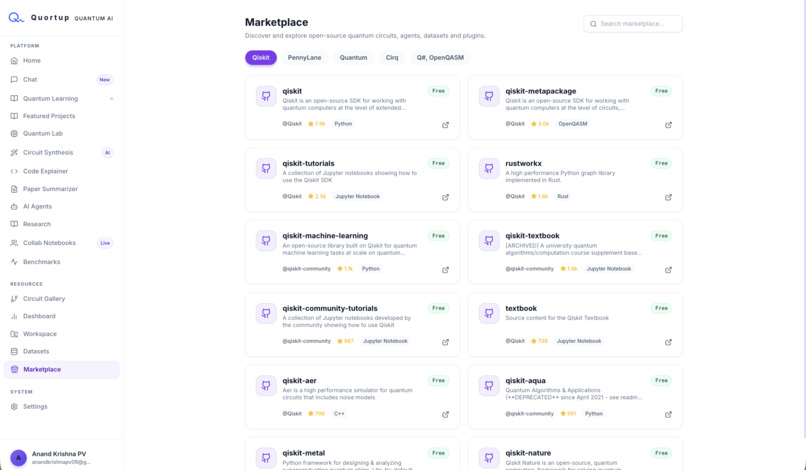Image resolution: width=806 pixels, height=470 pixels.
Task: Click the Chat bubble icon in sidebar
Action: pyautogui.click(x=14, y=80)
